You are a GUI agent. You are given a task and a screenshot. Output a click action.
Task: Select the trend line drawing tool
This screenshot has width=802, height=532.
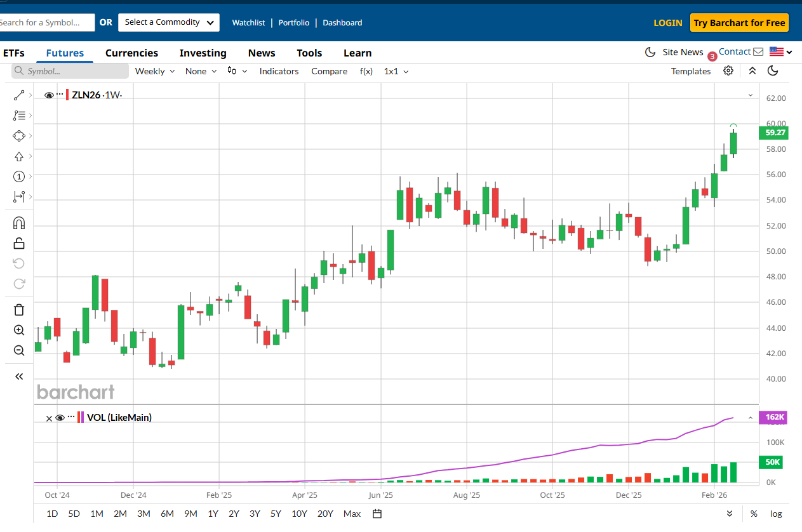click(x=19, y=95)
